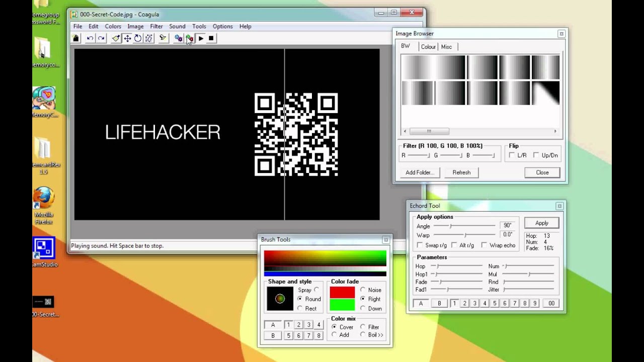Enable the Wrap echo checkbox
This screenshot has width=644, height=362.
click(484, 245)
